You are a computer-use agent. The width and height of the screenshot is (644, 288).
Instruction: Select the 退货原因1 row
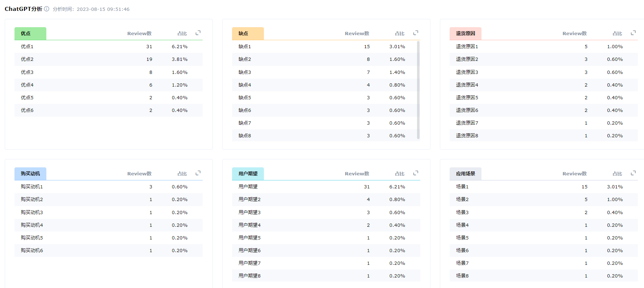coord(544,46)
